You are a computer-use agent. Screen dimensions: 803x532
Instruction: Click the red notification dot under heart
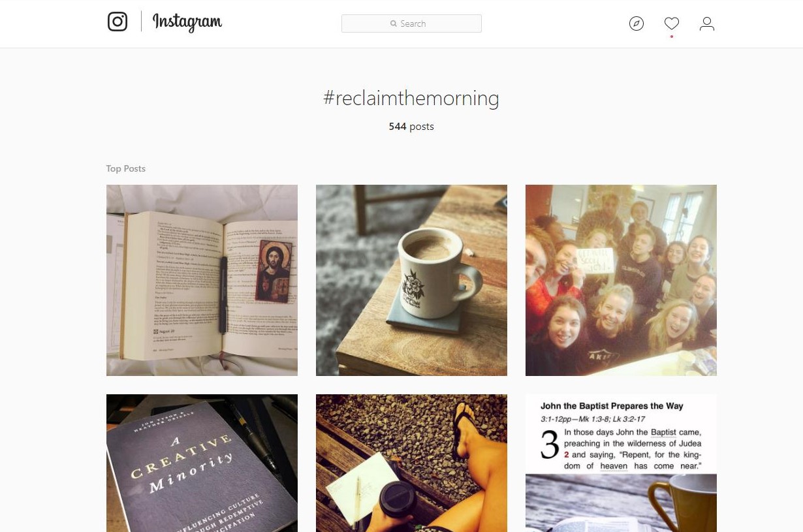(672, 37)
